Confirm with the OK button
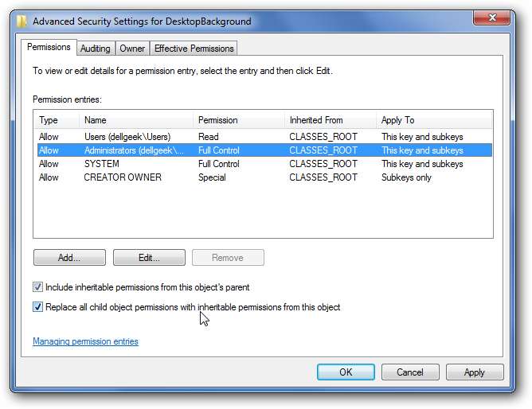The width and height of the screenshot is (532, 409). point(346,372)
